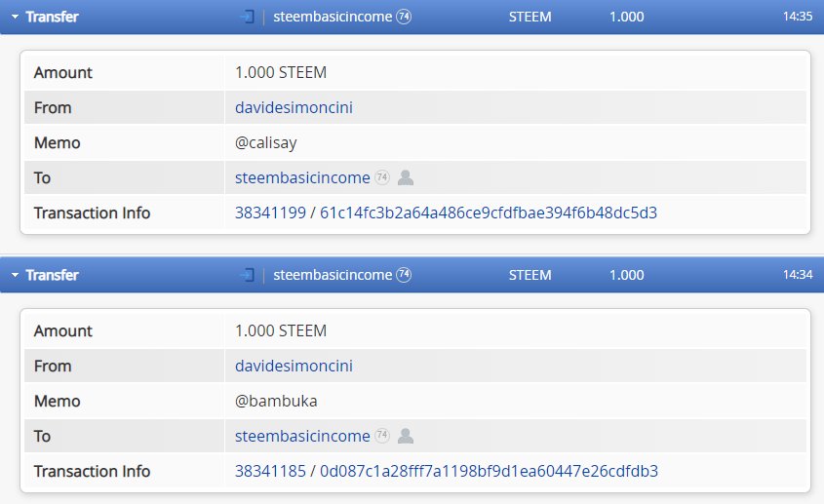Click the Memo label beside @calisay

[57, 142]
